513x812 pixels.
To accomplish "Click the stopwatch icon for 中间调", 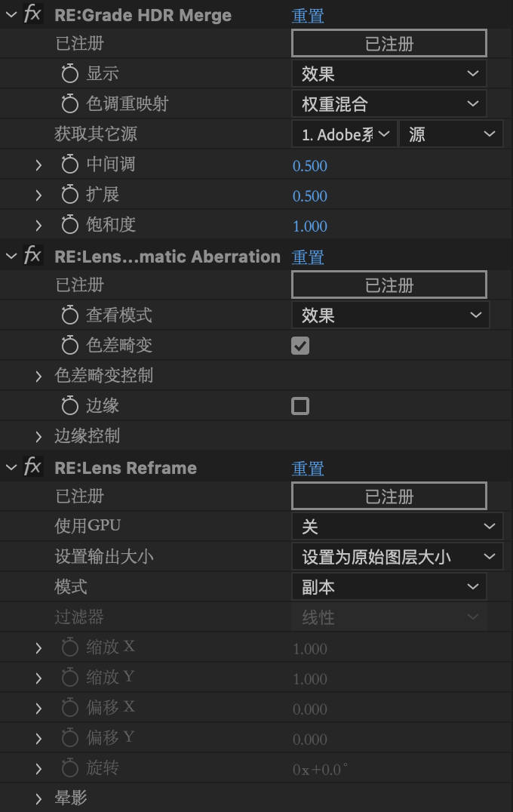I will pyautogui.click(x=70, y=165).
